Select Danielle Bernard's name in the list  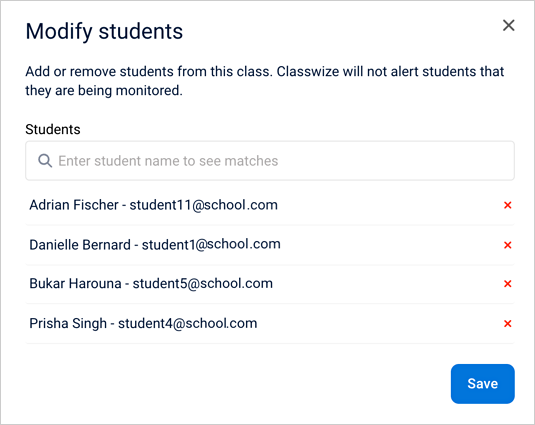click(80, 245)
